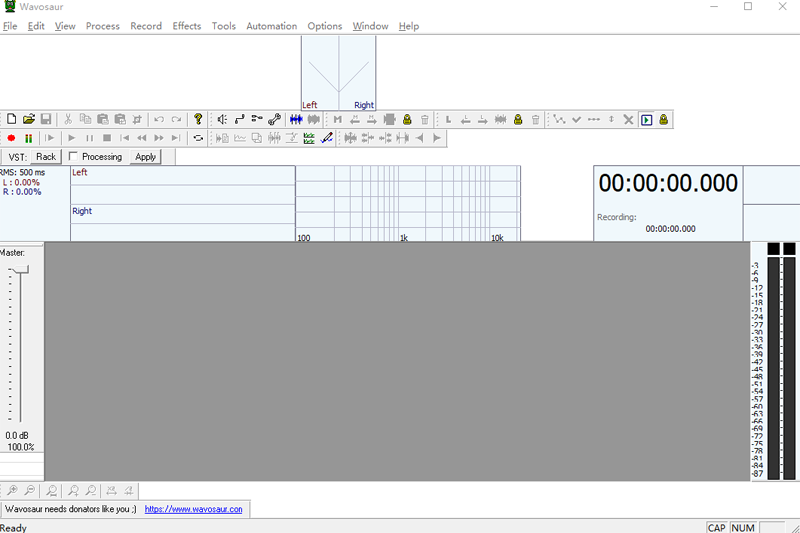Click the Master volume slider handle
The image size is (800, 533).
pos(19,269)
